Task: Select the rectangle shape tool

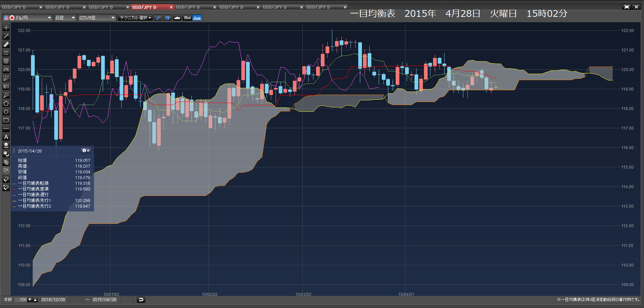Action: [x=6, y=120]
